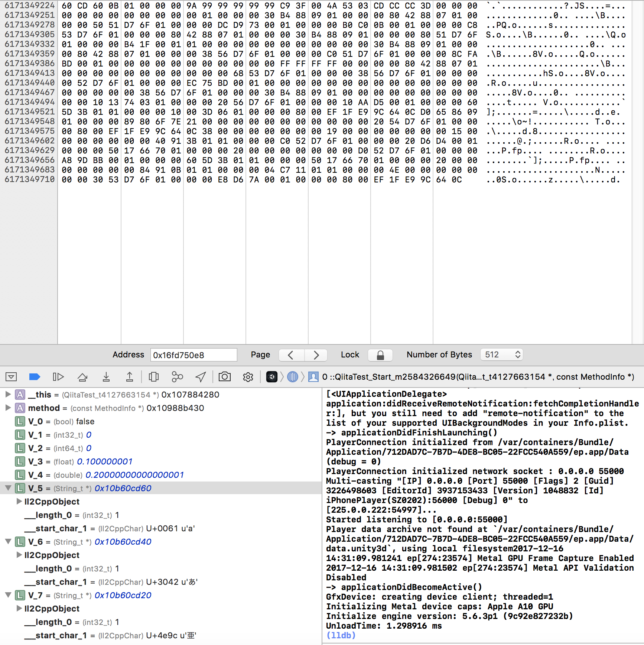The width and height of the screenshot is (644, 645).
Task: Toggle the breakpoints activation icon
Action: click(35, 377)
